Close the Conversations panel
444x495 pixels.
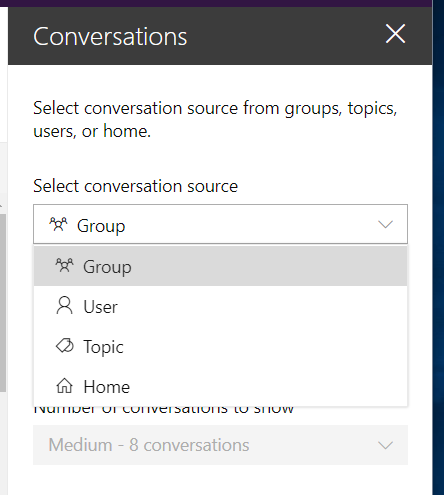click(395, 33)
